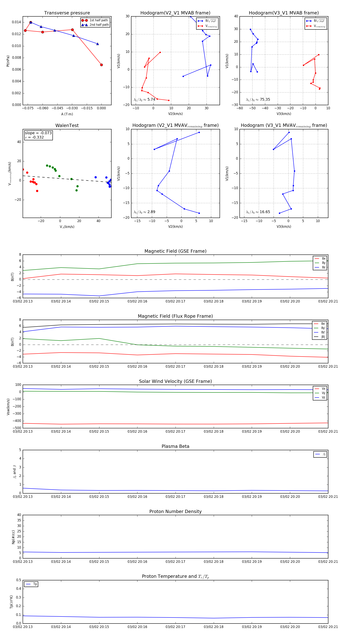The image size is (351, 644).
Task: Select the 'Bz' legend entry in GSE magnetic field
Action: pyautogui.click(x=320, y=267)
